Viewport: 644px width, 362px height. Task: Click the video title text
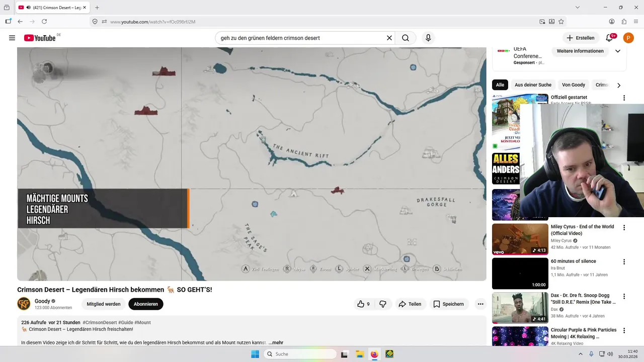(115, 290)
